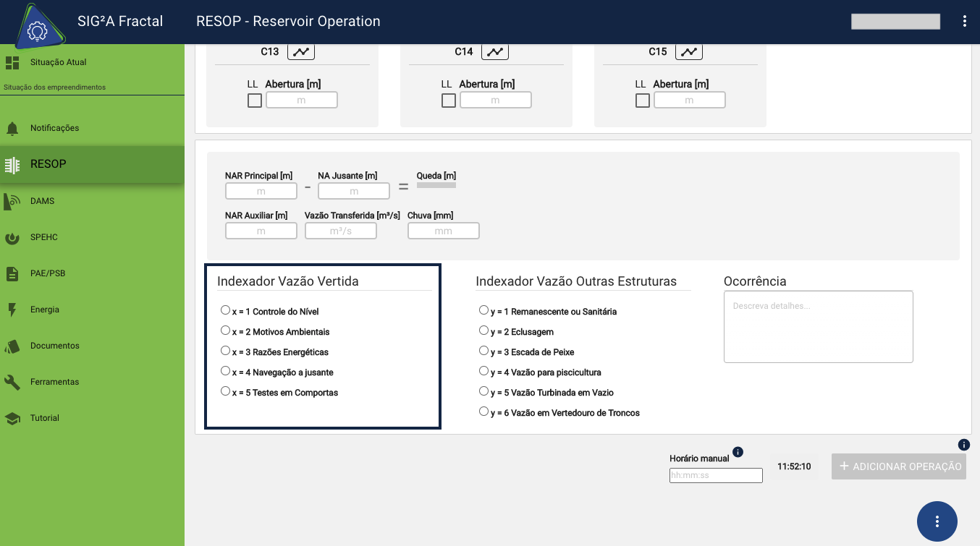
Task: Open Notificações in the sidebar
Action: 54,128
